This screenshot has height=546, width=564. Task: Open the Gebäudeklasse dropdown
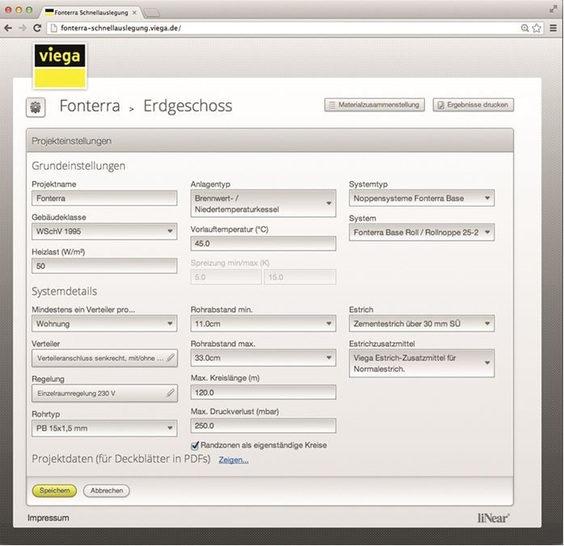click(x=104, y=231)
